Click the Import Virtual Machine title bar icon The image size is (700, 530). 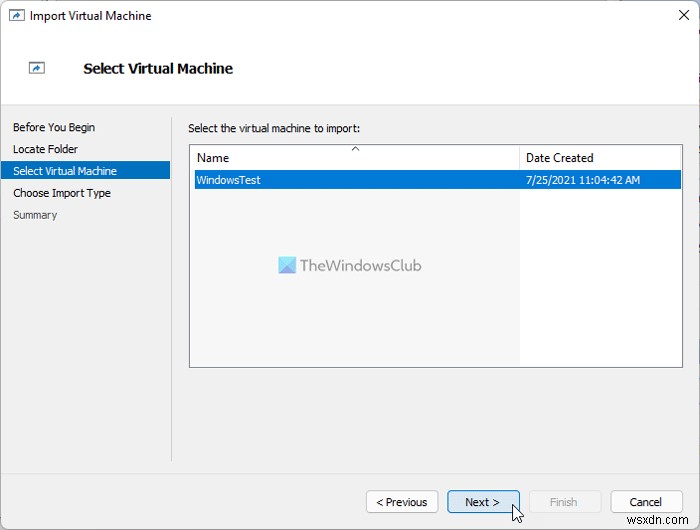(x=17, y=16)
